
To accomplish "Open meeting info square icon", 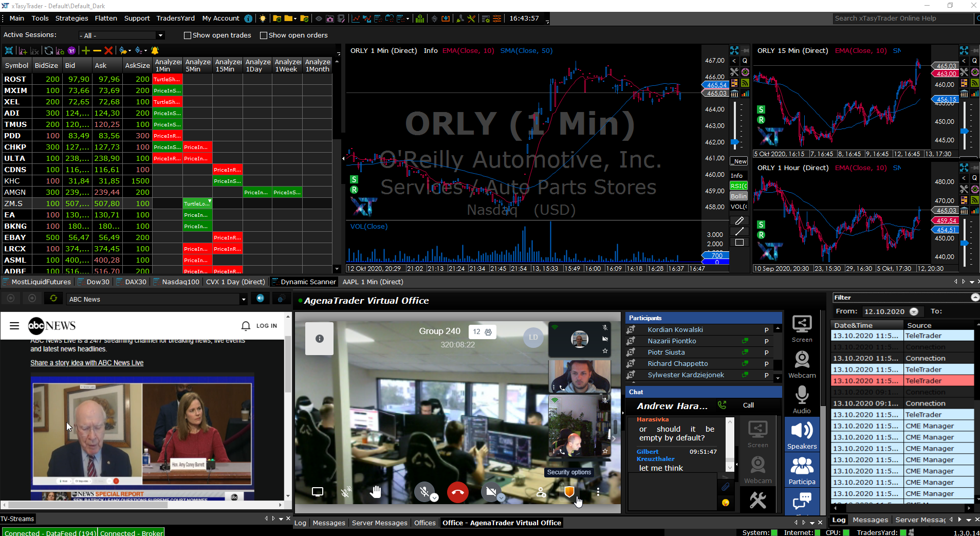I will [x=320, y=339].
